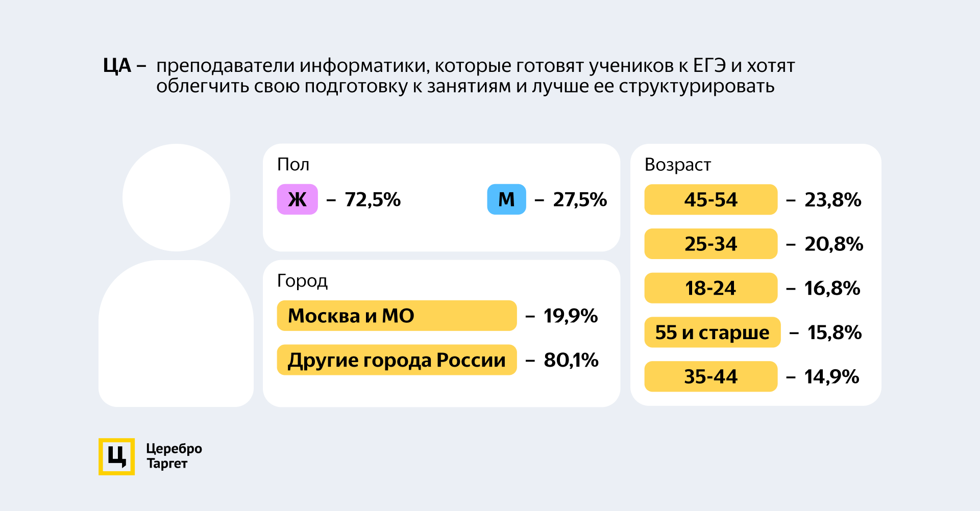Viewport: 980px width, 511px height.
Task: Click the Церебро Таргет brand text
Action: pos(174,456)
